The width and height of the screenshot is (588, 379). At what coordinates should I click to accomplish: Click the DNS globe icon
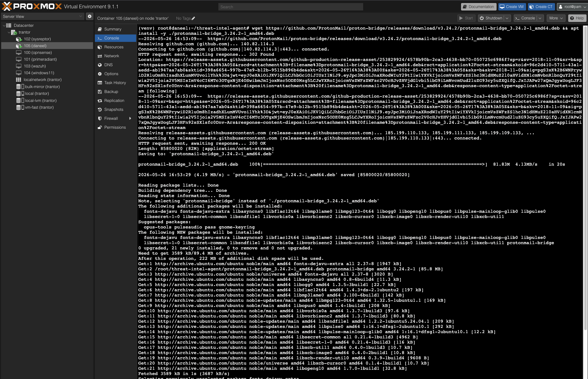point(100,65)
